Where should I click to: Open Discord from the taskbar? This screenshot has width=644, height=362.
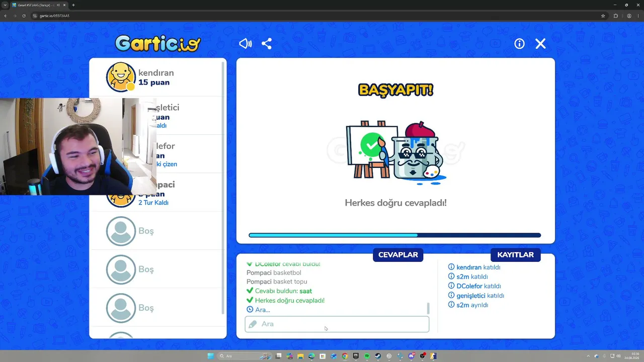[x=411, y=356]
